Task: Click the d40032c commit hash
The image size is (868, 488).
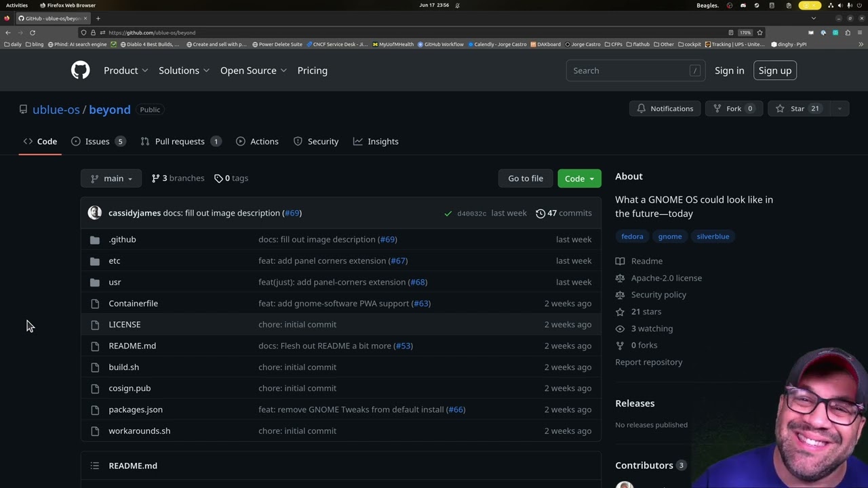Action: pos(472,213)
